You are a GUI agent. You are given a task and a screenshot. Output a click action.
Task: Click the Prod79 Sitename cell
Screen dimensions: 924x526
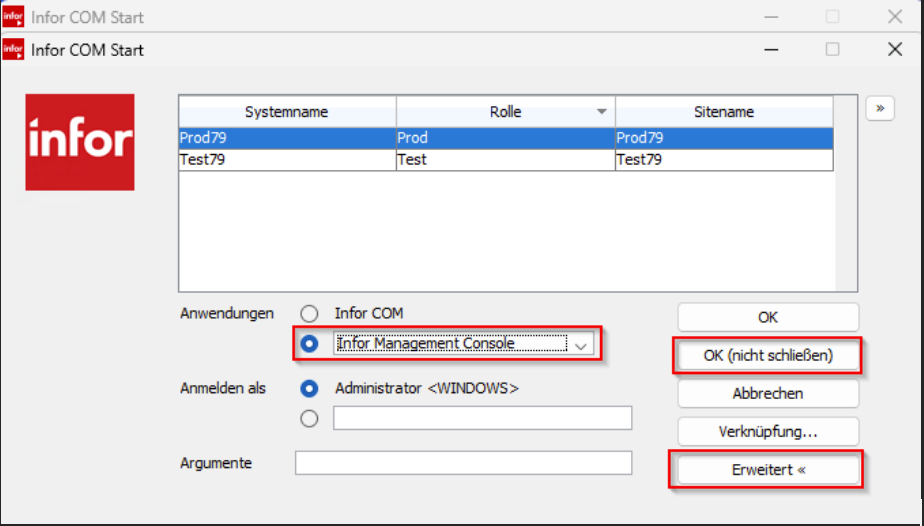[x=724, y=138]
